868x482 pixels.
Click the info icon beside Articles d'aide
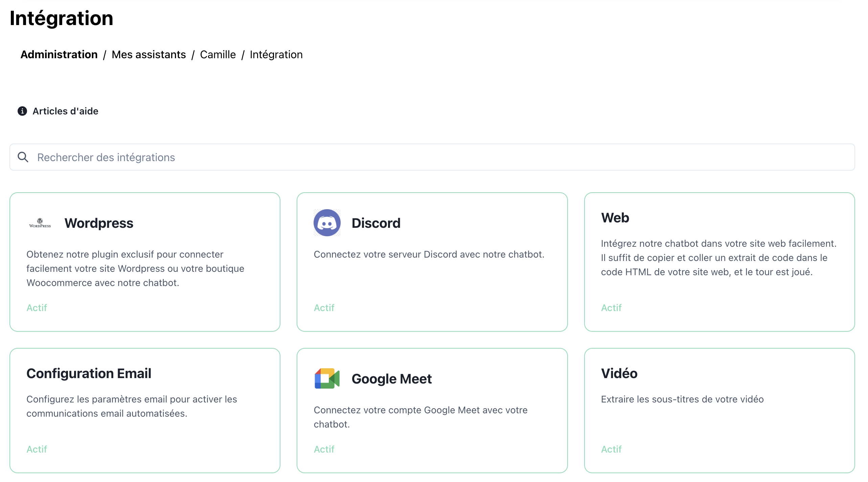point(22,111)
